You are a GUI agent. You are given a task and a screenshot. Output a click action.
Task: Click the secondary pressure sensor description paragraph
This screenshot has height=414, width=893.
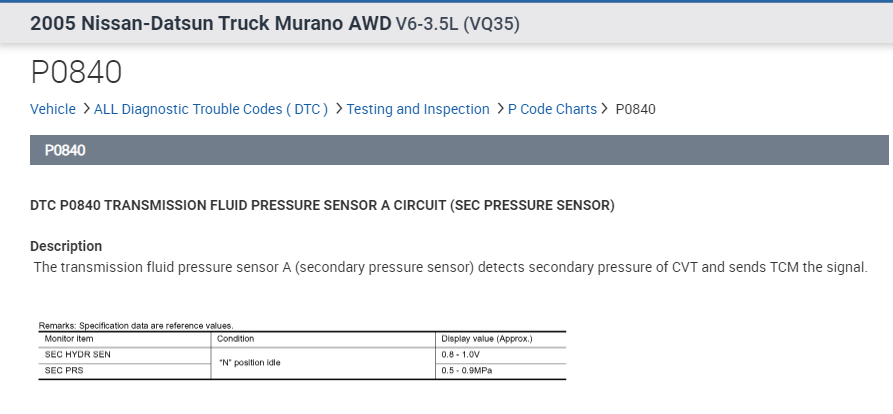point(450,267)
